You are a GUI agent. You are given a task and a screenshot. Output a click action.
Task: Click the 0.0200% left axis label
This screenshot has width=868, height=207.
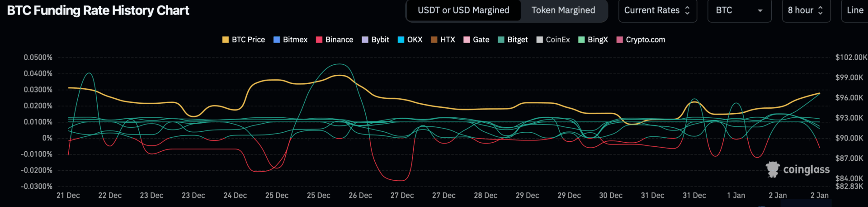(38, 106)
